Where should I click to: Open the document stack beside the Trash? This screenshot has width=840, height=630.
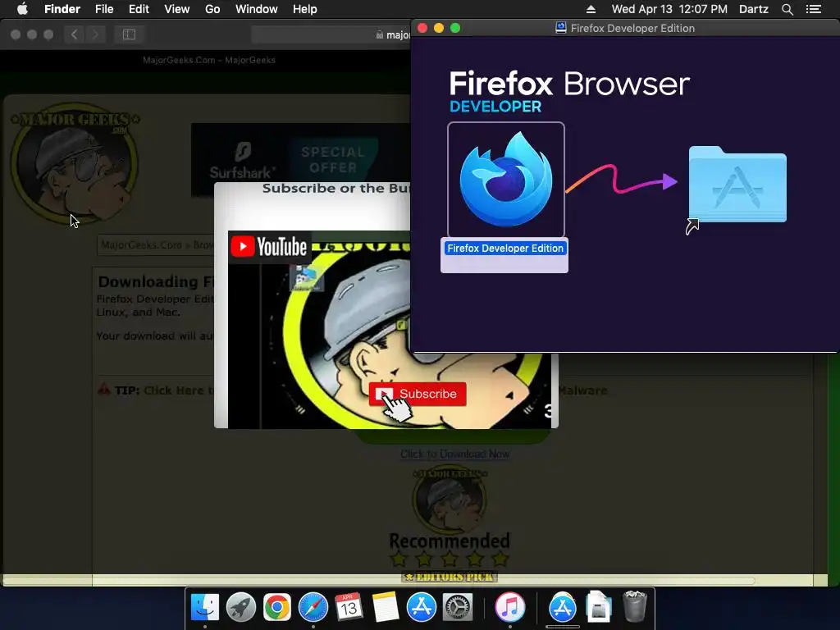(x=598, y=607)
